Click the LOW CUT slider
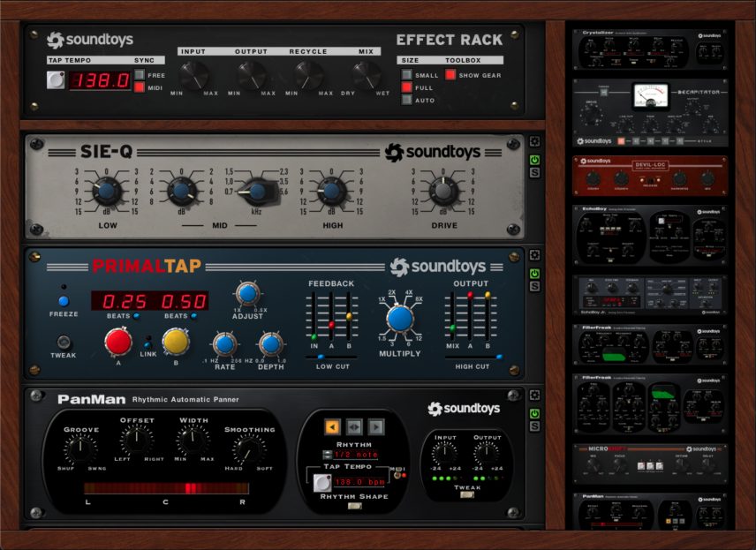 [332, 358]
